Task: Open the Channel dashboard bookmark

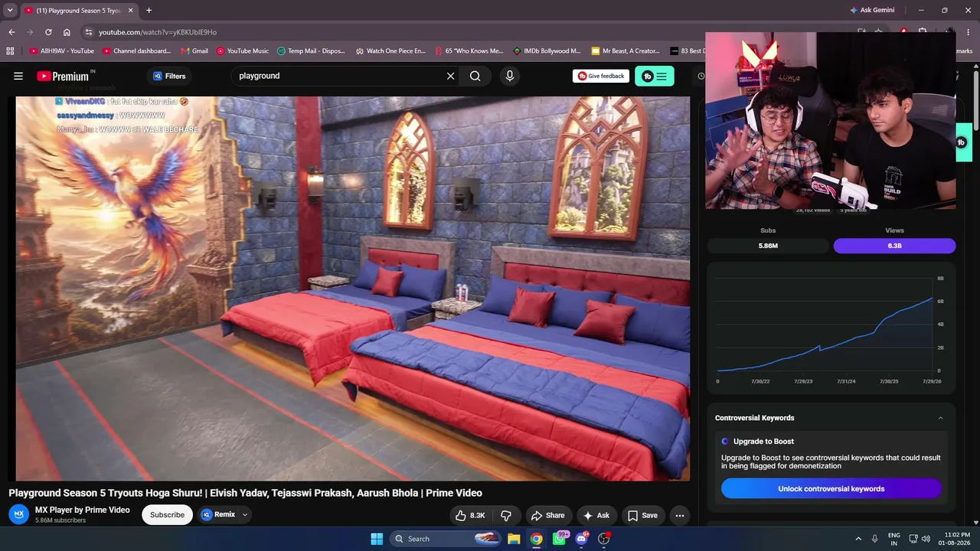Action: click(136, 51)
